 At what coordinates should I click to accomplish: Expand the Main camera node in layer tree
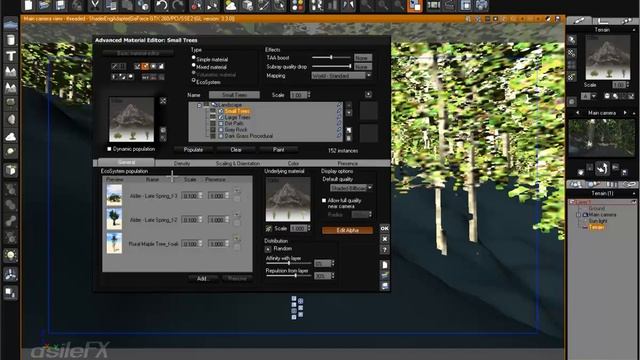(x=578, y=215)
